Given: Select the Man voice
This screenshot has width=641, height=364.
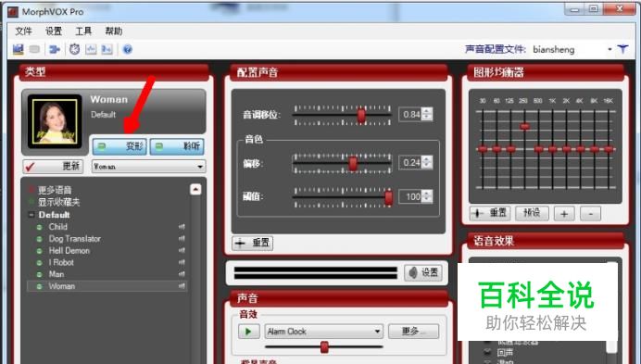Looking at the screenshot, I should [x=57, y=274].
